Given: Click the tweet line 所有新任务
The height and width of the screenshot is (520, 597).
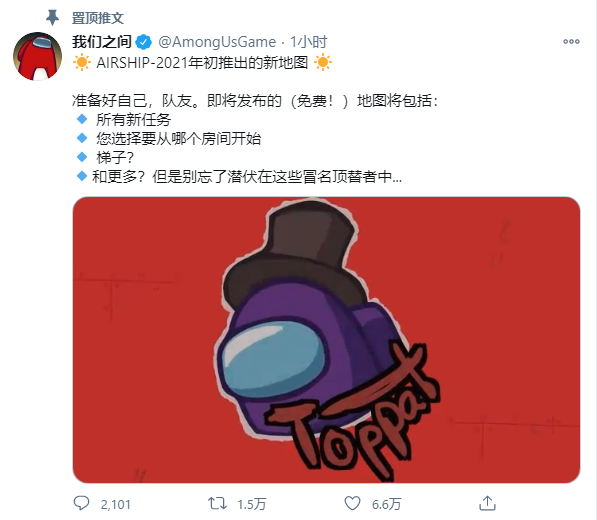Looking at the screenshot, I should pos(134,120).
